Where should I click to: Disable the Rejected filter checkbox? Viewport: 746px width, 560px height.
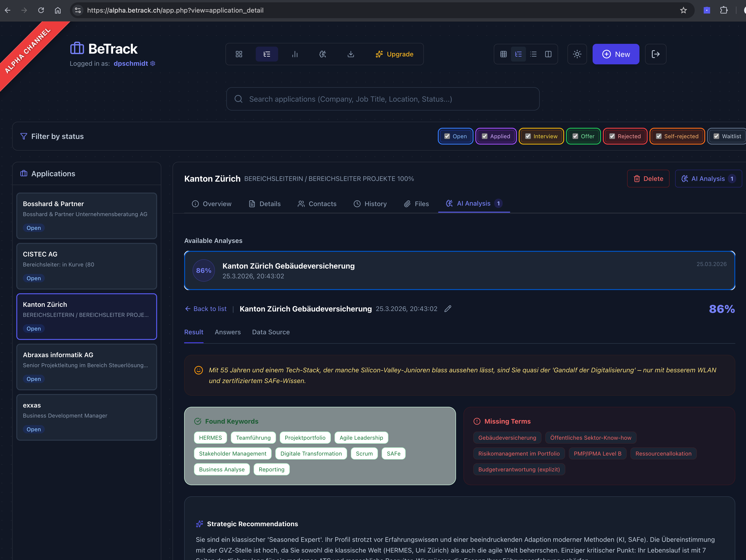pos(612,136)
